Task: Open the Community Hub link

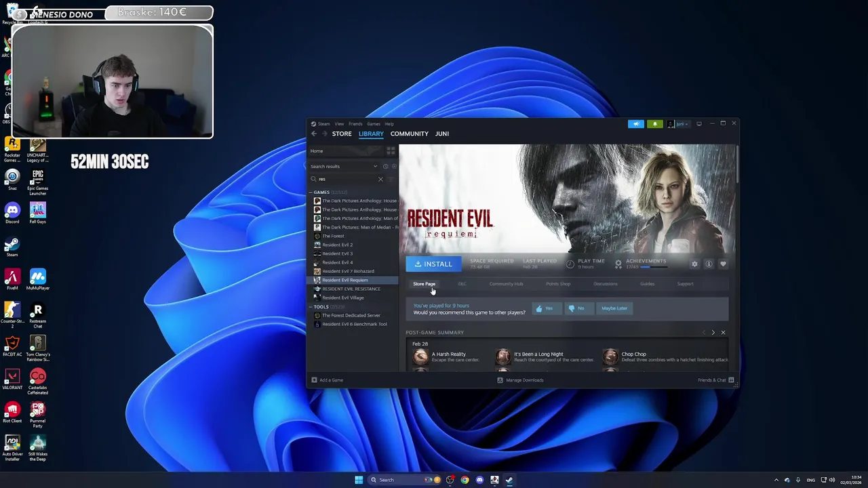Action: click(506, 284)
